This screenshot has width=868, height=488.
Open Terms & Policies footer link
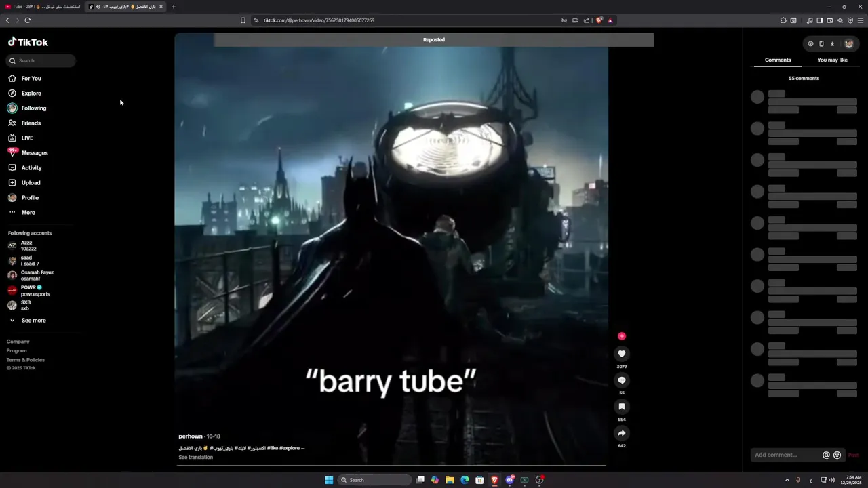26,360
